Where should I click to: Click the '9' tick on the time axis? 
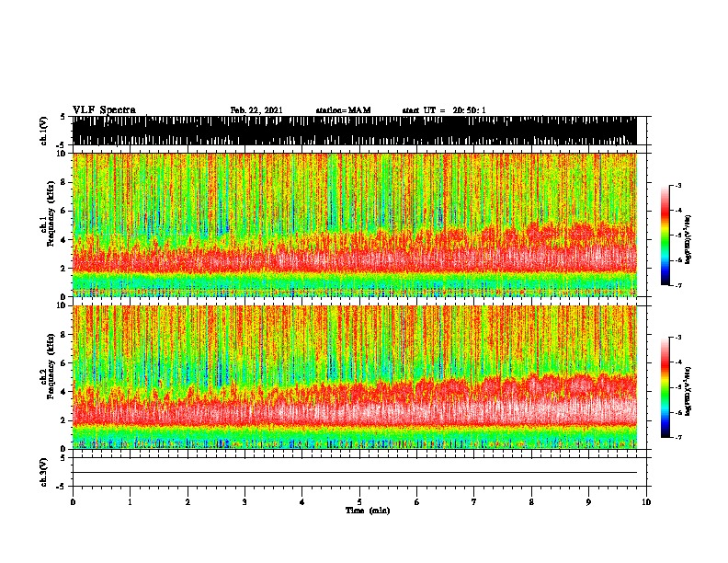coord(588,501)
